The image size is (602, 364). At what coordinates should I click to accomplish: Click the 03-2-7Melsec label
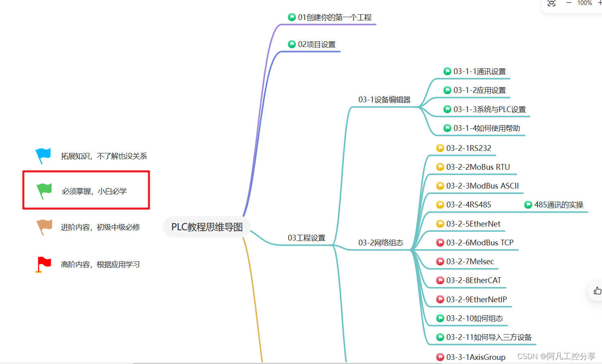(x=470, y=261)
